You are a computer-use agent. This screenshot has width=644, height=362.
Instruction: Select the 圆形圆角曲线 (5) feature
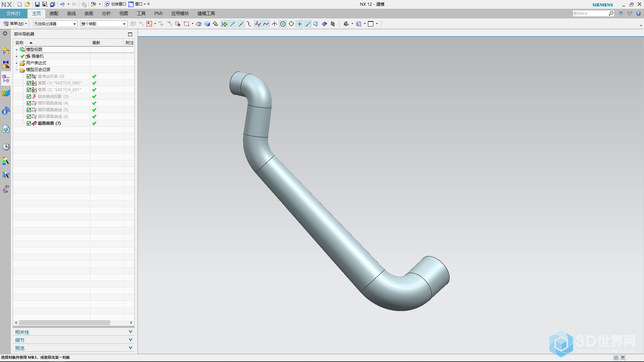click(53, 110)
